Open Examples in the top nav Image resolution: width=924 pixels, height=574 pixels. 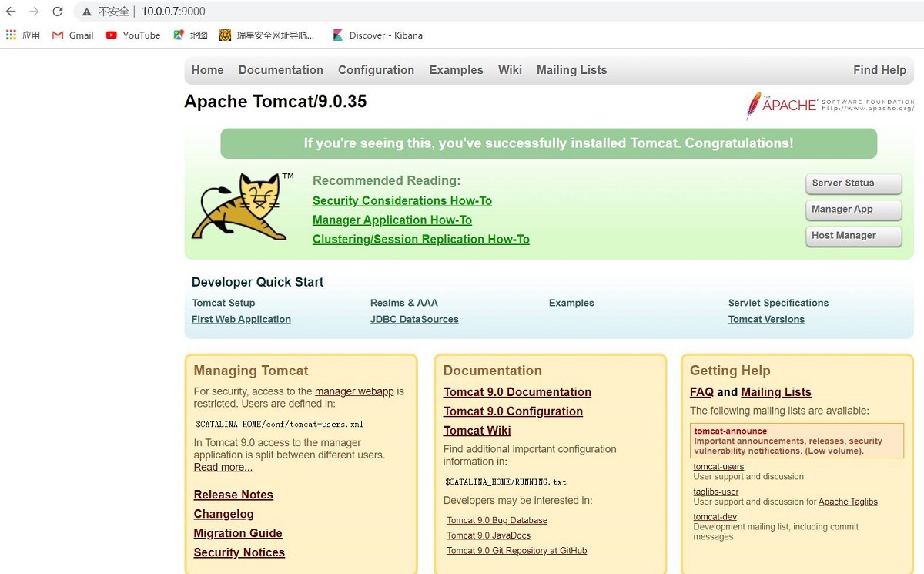click(456, 70)
